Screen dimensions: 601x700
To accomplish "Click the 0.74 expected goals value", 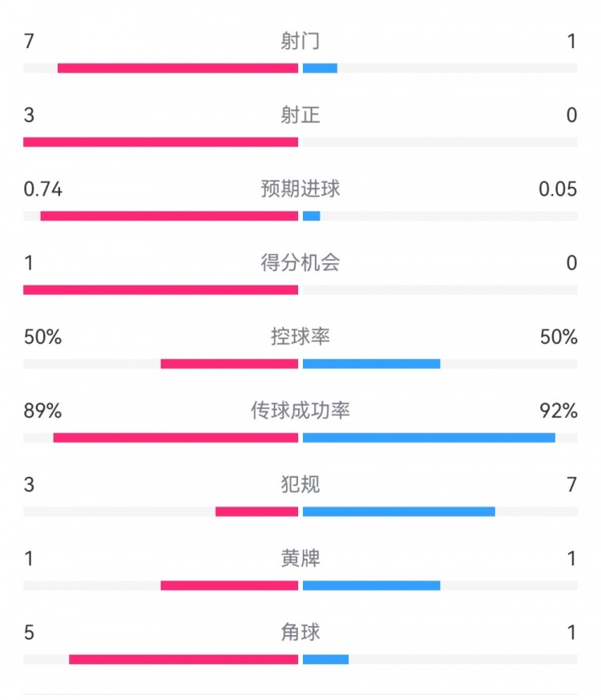I will tap(43, 189).
